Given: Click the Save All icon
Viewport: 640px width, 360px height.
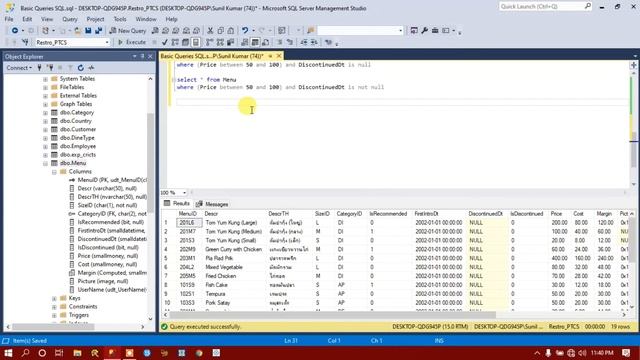Looking at the screenshot, I should coord(98,31).
